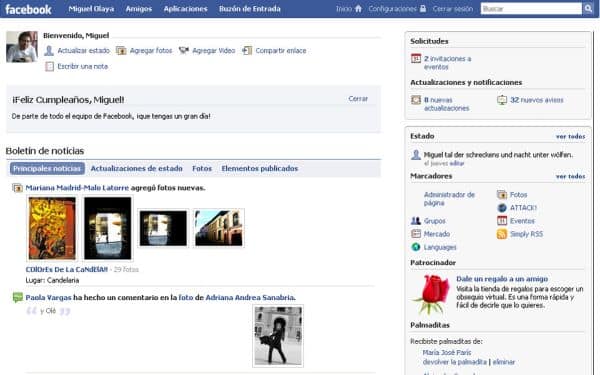The width and height of the screenshot is (600, 375).
Task: Click the Escribir una nota icon
Action: tap(49, 67)
